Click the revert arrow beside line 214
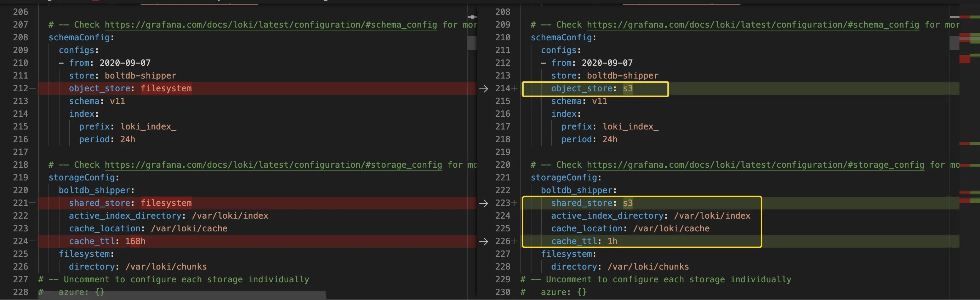 pyautogui.click(x=483, y=88)
